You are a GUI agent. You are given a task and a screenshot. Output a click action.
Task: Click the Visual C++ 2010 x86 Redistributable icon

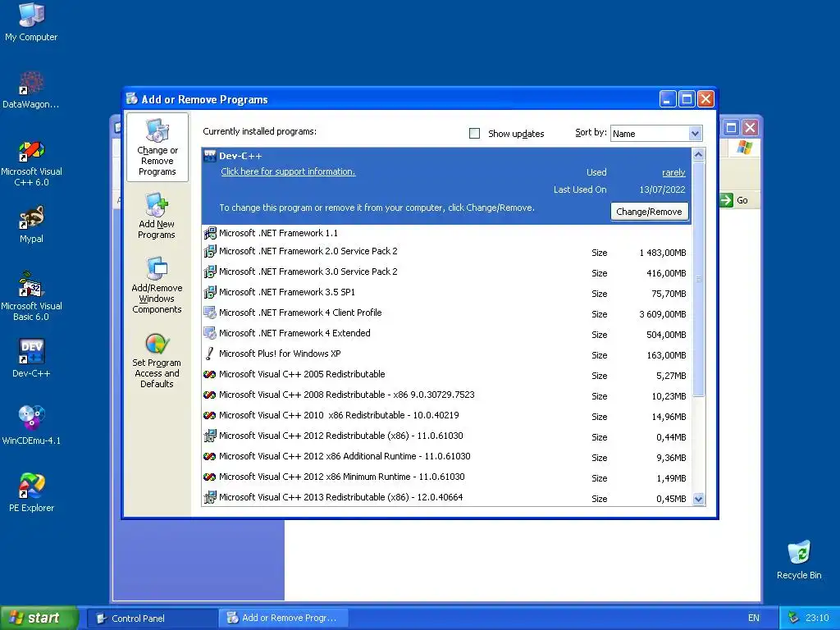coord(210,415)
